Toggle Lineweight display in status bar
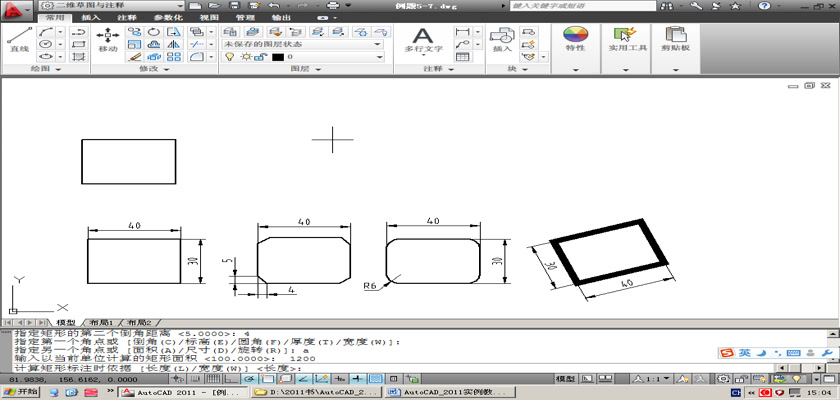This screenshot has height=400, width=840. click(358, 379)
